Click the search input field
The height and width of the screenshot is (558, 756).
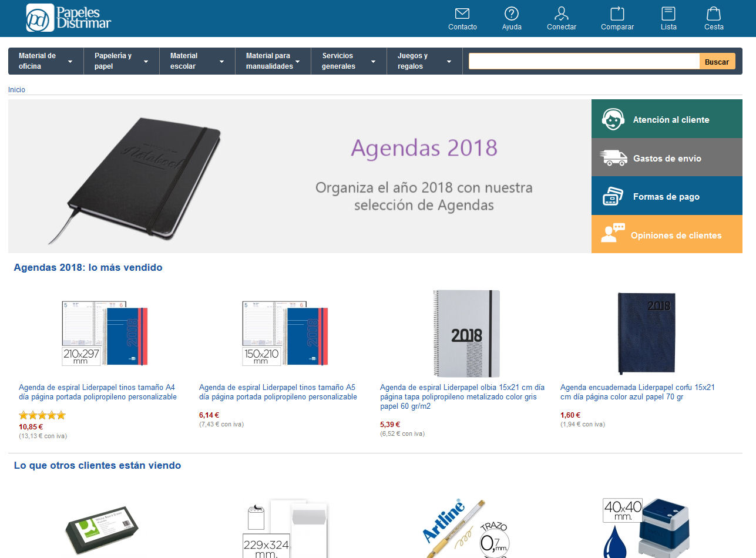click(584, 61)
